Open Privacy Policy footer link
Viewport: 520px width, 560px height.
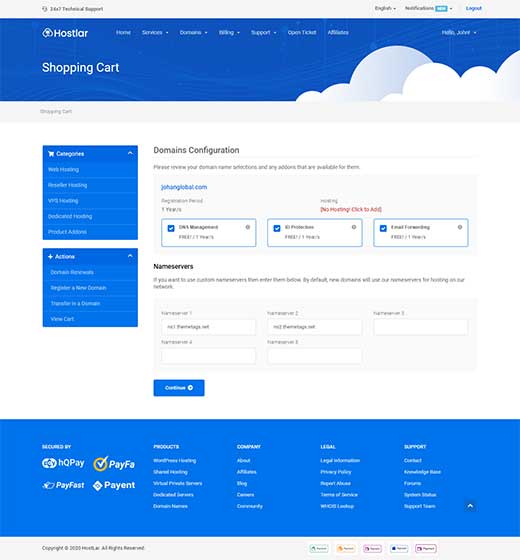pos(336,472)
